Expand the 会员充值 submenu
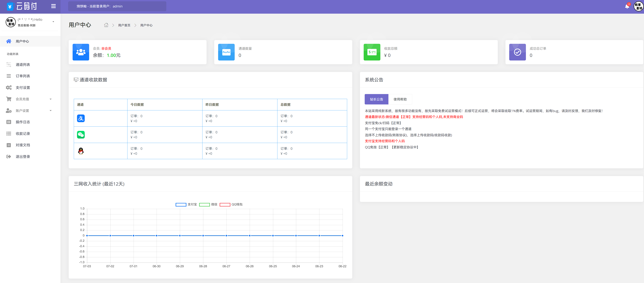644x283 pixels. pyautogui.click(x=30, y=99)
